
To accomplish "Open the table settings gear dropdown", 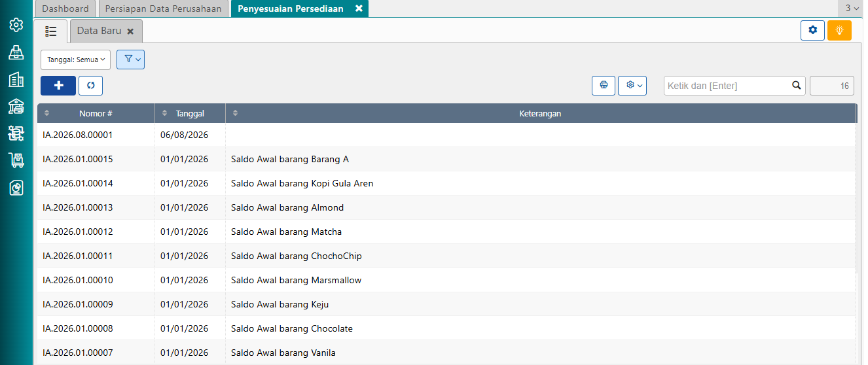I will click(x=632, y=86).
